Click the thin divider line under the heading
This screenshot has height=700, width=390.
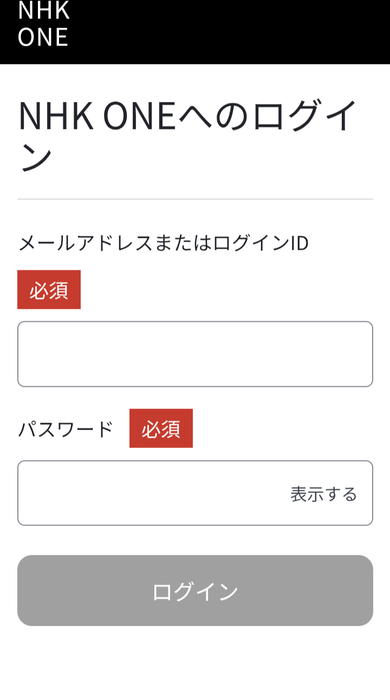(195, 199)
